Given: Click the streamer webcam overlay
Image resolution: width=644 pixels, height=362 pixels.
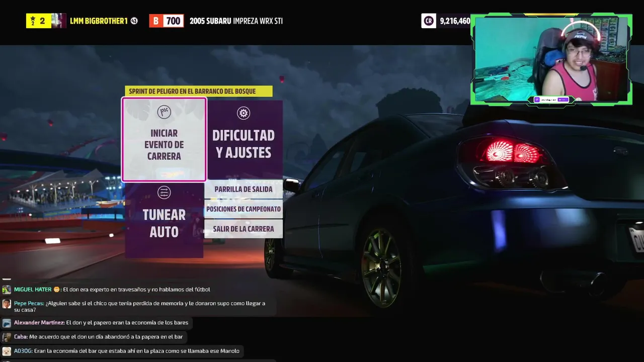Looking at the screenshot, I should coord(551,59).
